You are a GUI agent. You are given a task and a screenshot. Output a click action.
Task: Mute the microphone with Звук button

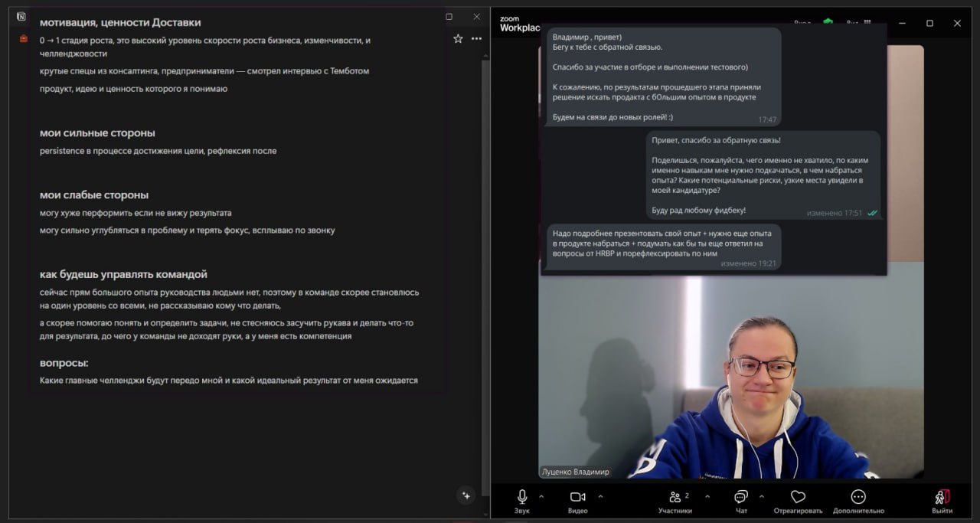point(522,498)
